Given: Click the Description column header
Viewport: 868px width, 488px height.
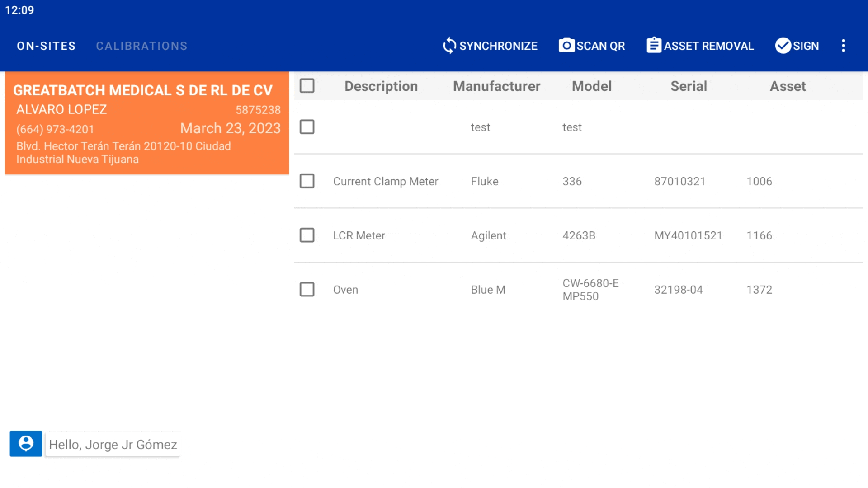Looking at the screenshot, I should pyautogui.click(x=381, y=86).
